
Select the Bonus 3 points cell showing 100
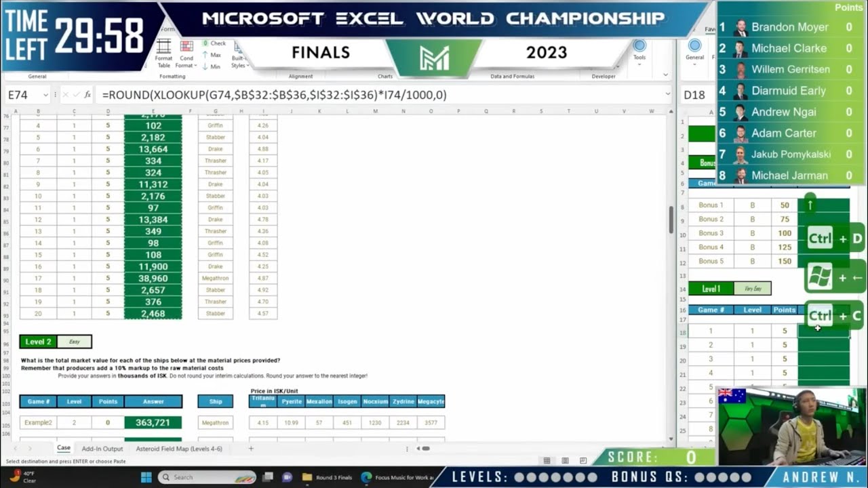785,233
